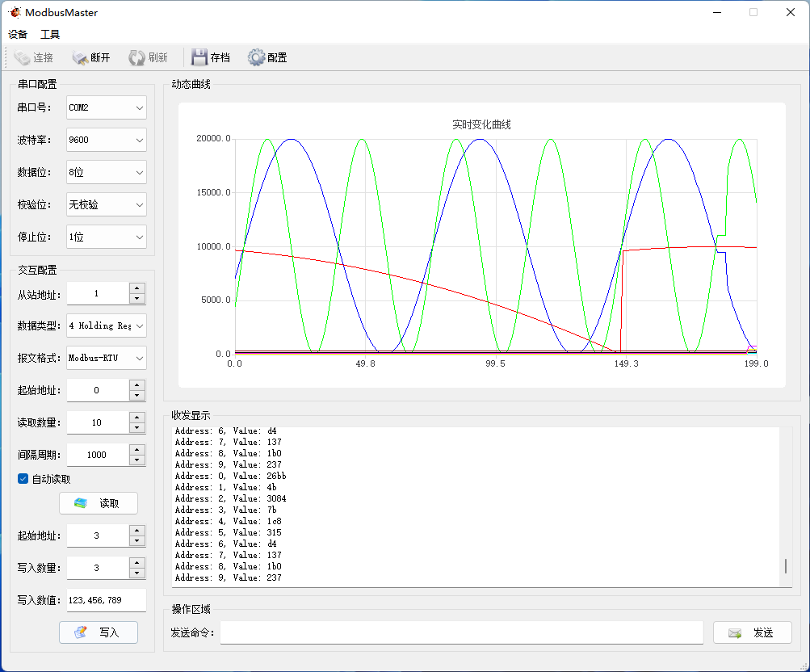Click the ModbusMaster app icon in title bar
The image size is (810, 672).
[x=15, y=12]
